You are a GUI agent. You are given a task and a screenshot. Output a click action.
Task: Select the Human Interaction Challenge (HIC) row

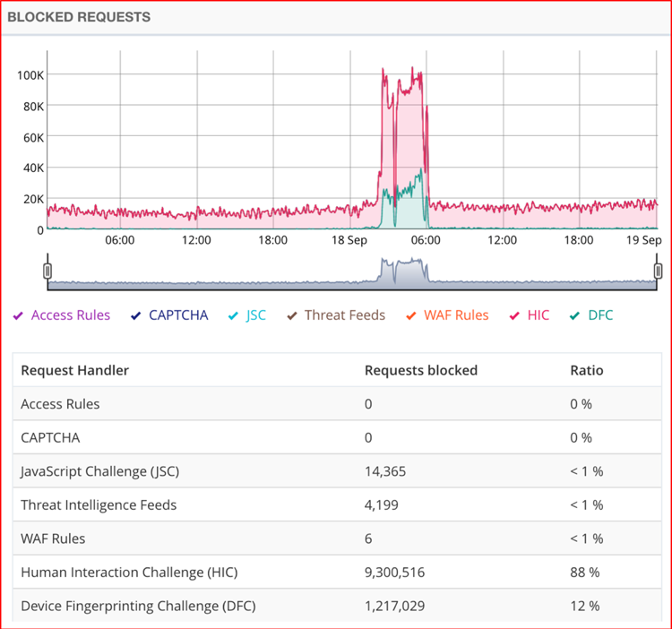(337, 572)
